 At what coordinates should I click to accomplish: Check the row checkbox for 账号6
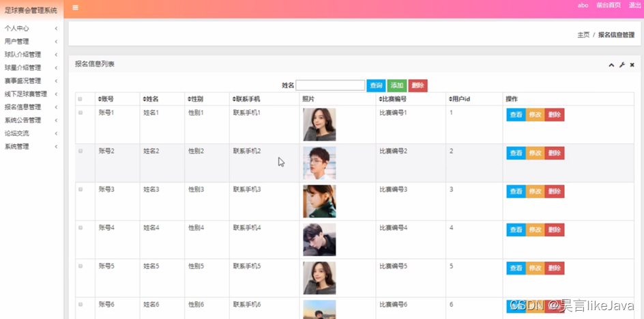coord(80,304)
